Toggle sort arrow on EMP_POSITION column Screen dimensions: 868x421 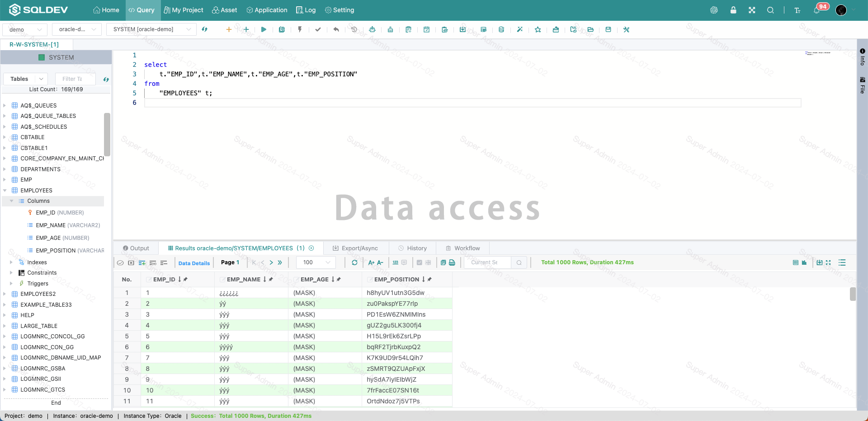point(423,280)
